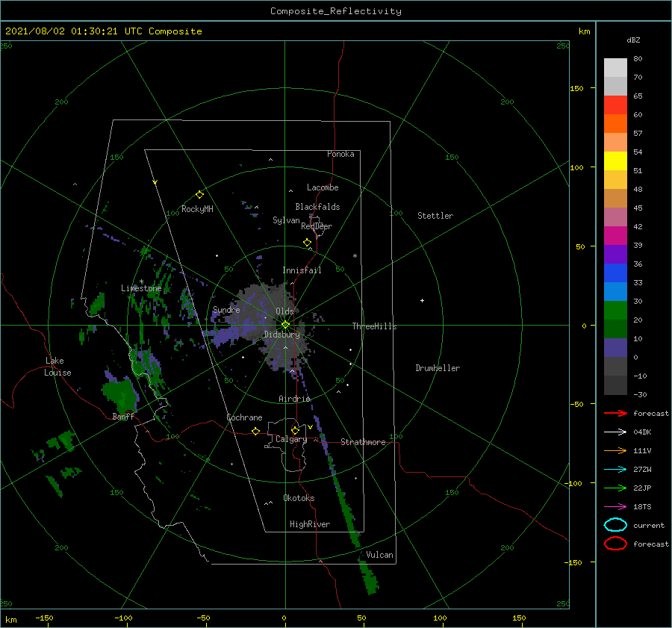Click the red forecast ellipse legend icon
Viewport: 672px width, 628px height.
(615, 544)
